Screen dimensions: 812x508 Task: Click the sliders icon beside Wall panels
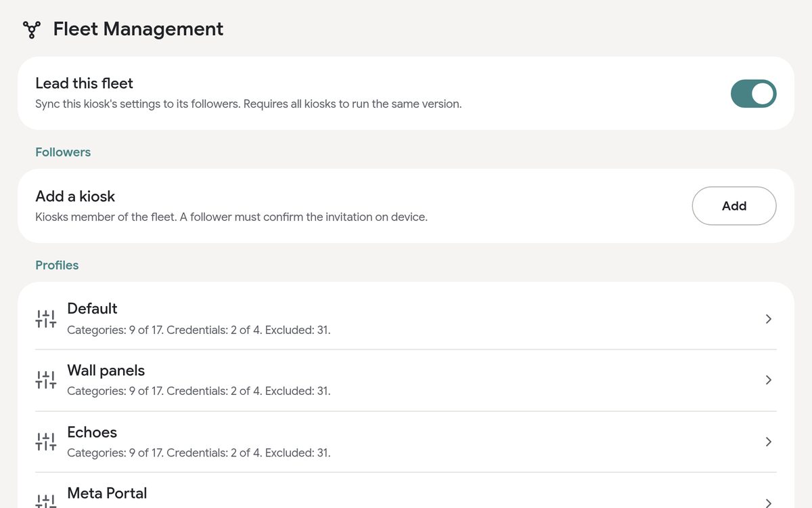click(46, 380)
